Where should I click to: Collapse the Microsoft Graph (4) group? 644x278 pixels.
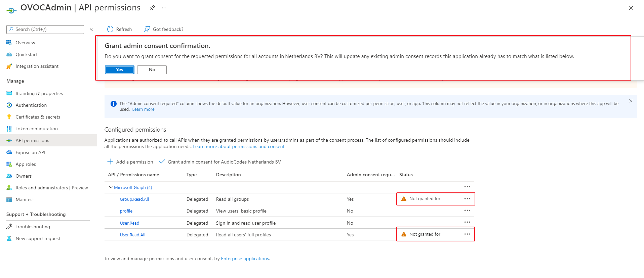point(111,187)
